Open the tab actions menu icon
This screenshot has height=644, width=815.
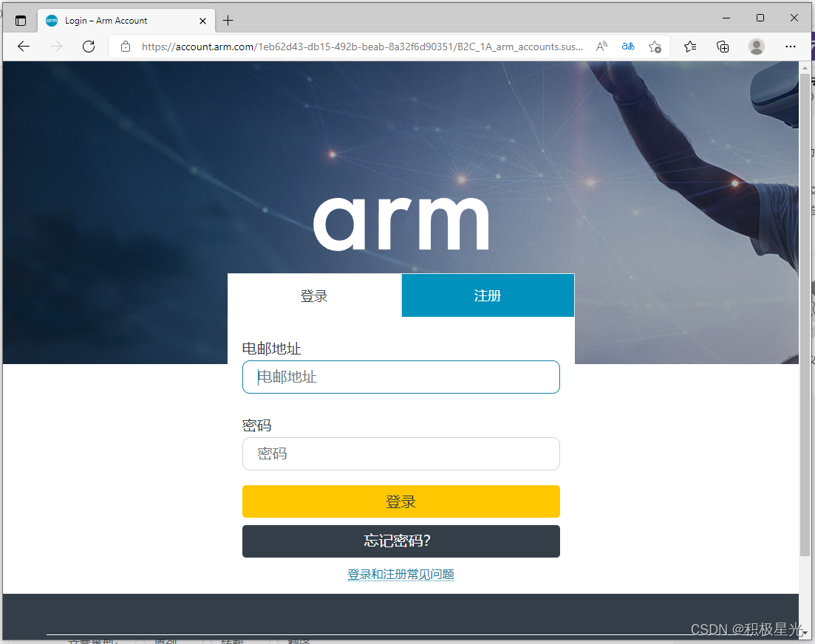click(x=21, y=21)
